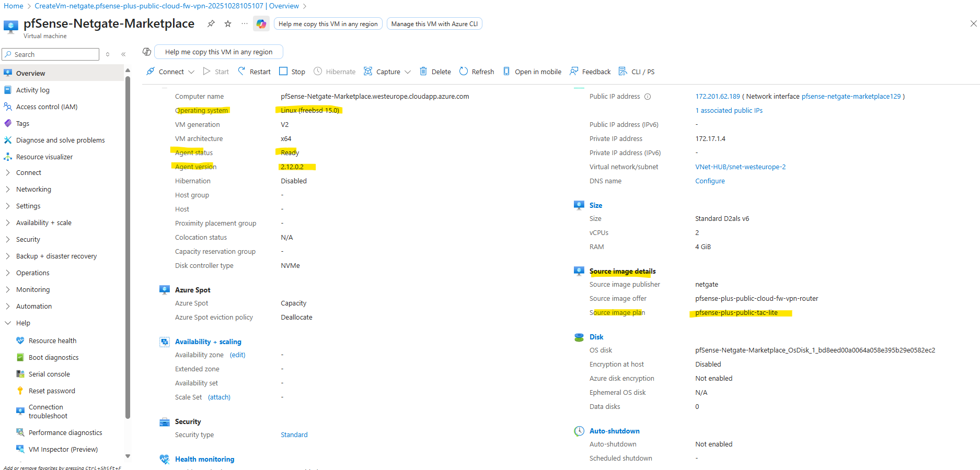Viewport: 980px width, 470px height.
Task: Click the Copilot suggestions icon above the toolbar
Action: click(147, 52)
